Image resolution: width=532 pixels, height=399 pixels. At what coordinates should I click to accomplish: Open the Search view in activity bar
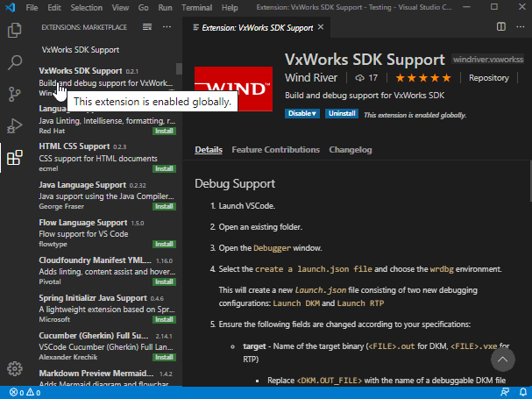(14, 62)
